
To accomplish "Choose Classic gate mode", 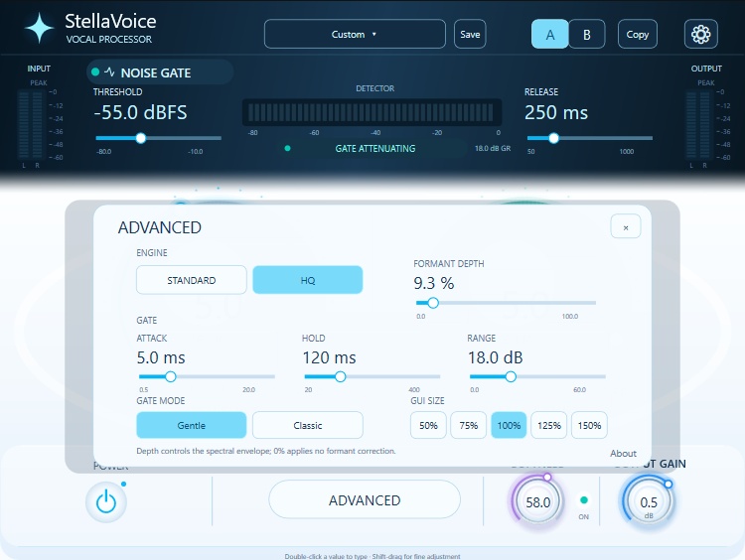I will [x=308, y=425].
